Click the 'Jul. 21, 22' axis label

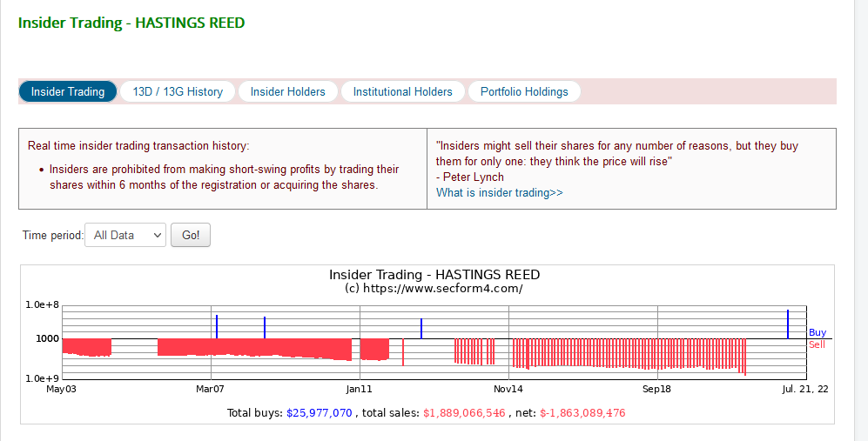[x=805, y=389]
